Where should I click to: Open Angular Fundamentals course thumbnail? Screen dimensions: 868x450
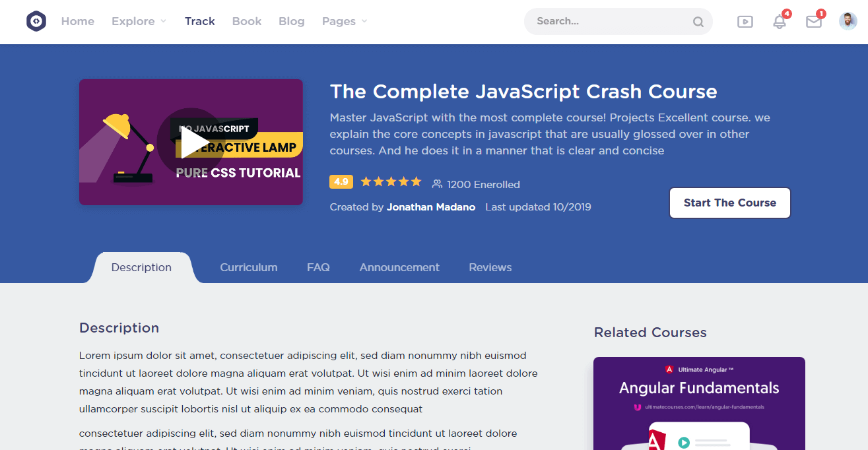[699, 402]
